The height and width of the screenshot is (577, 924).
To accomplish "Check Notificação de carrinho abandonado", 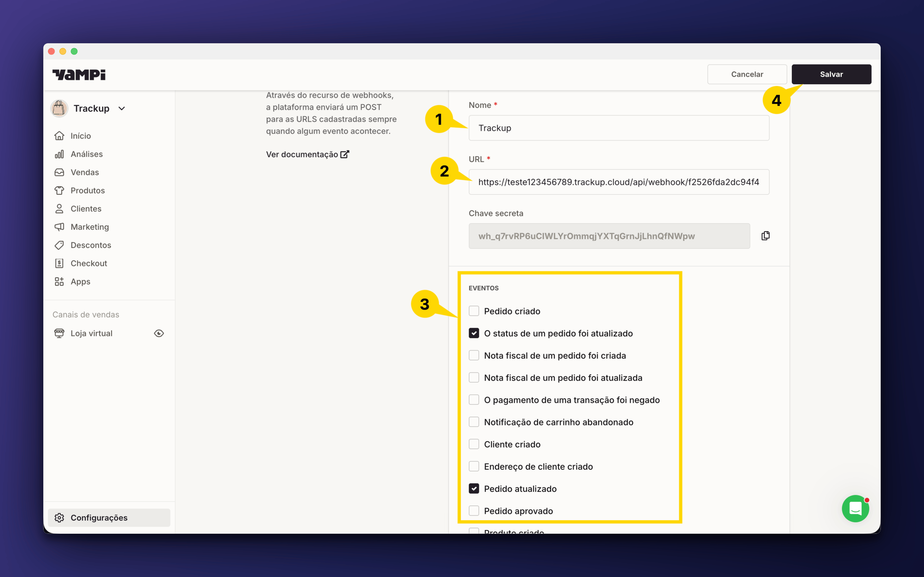I will (474, 422).
